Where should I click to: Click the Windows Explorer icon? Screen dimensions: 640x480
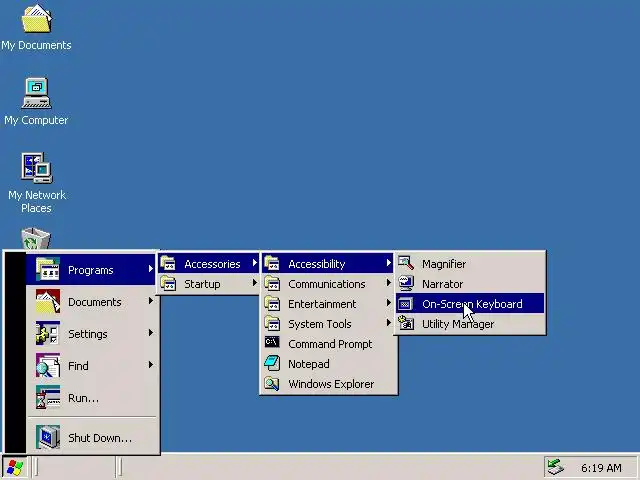point(272,384)
